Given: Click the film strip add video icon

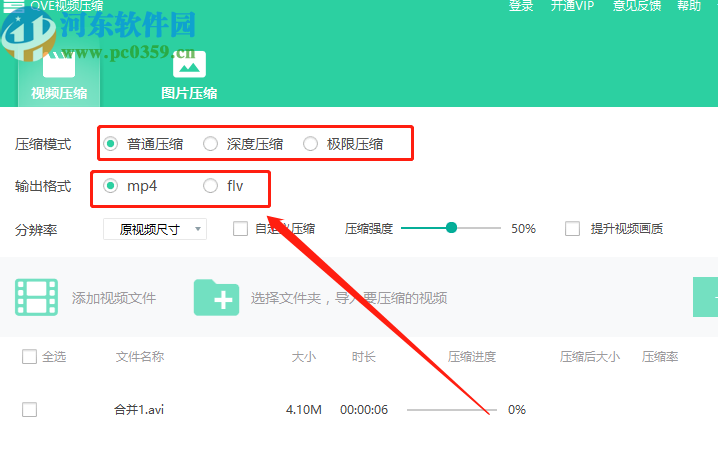Looking at the screenshot, I should click(36, 297).
